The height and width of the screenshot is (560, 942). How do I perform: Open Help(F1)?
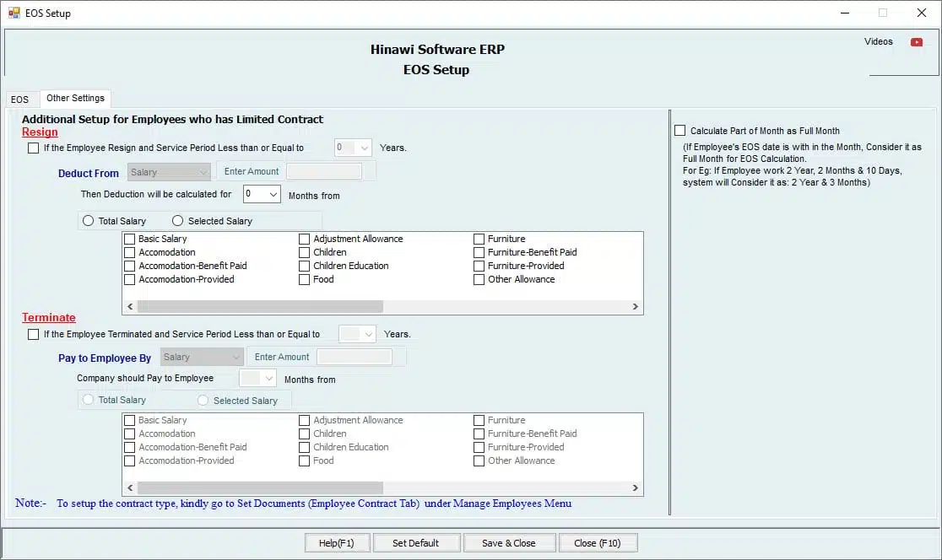(x=337, y=543)
